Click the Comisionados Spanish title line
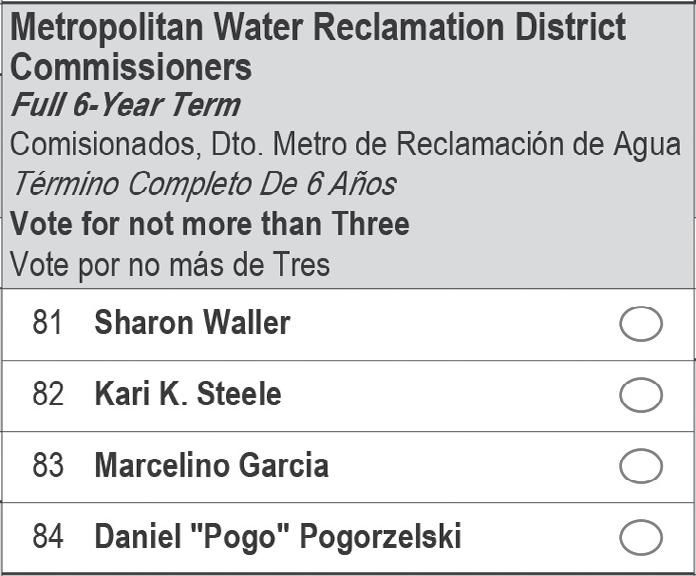 pos(345,145)
